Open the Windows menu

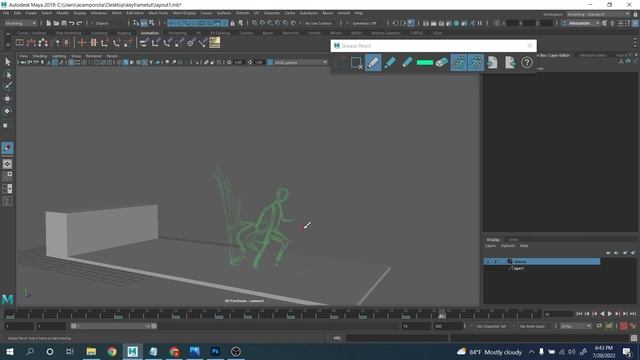click(99, 13)
